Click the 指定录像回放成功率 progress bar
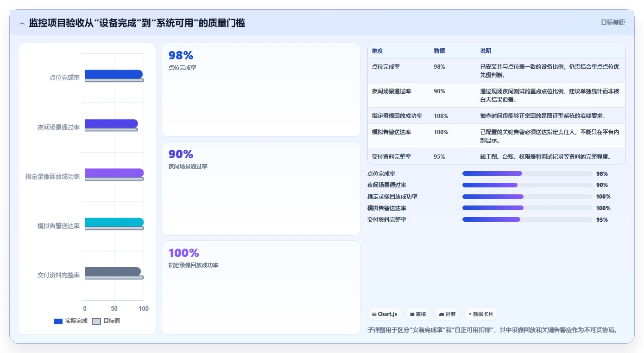 click(527, 197)
